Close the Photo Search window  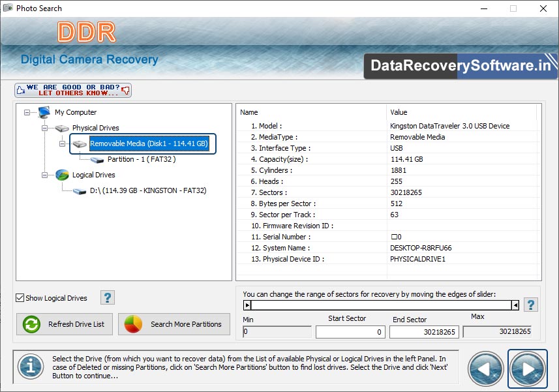(x=543, y=8)
